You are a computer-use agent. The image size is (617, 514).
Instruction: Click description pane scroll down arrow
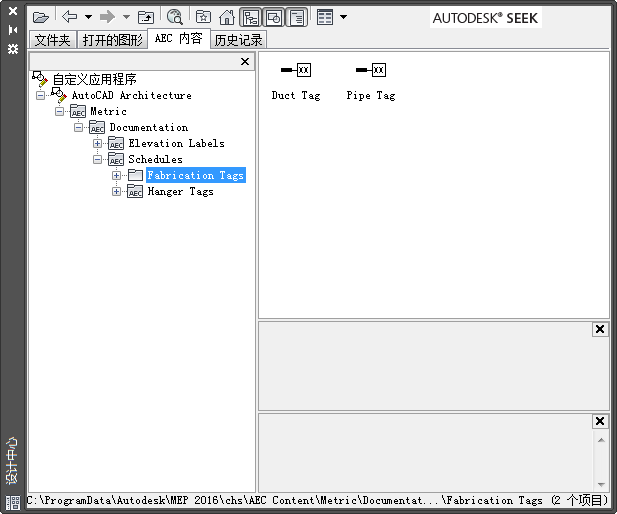(601, 484)
